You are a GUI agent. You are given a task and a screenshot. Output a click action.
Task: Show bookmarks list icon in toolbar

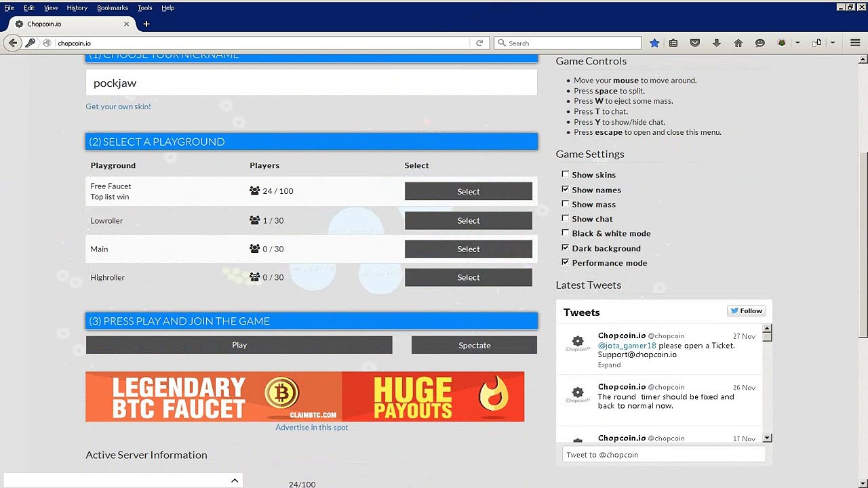(673, 43)
